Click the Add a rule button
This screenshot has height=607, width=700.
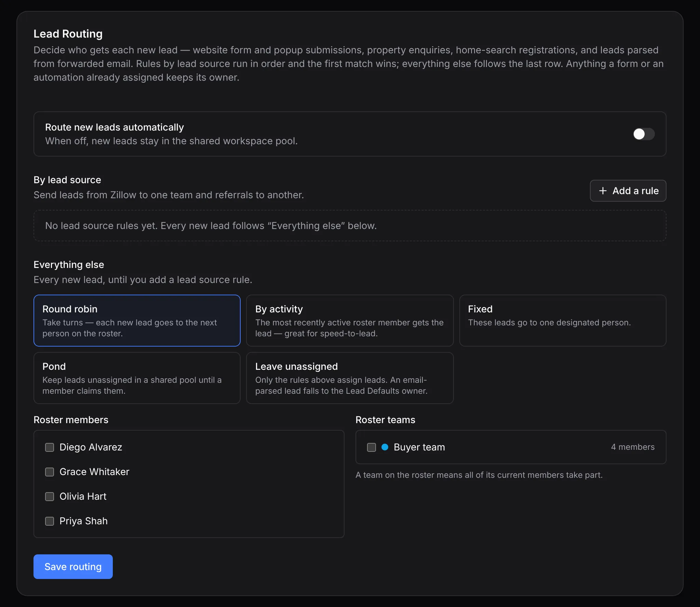[x=628, y=191]
